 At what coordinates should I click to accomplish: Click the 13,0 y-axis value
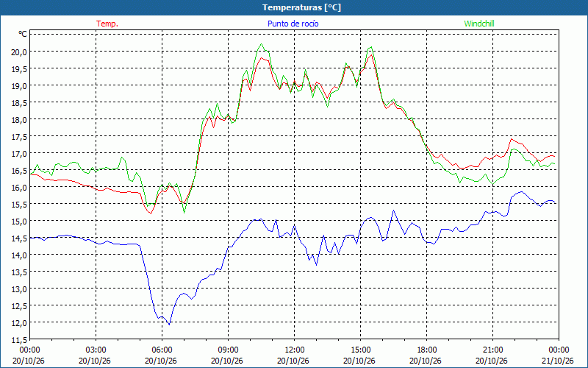coord(20,289)
